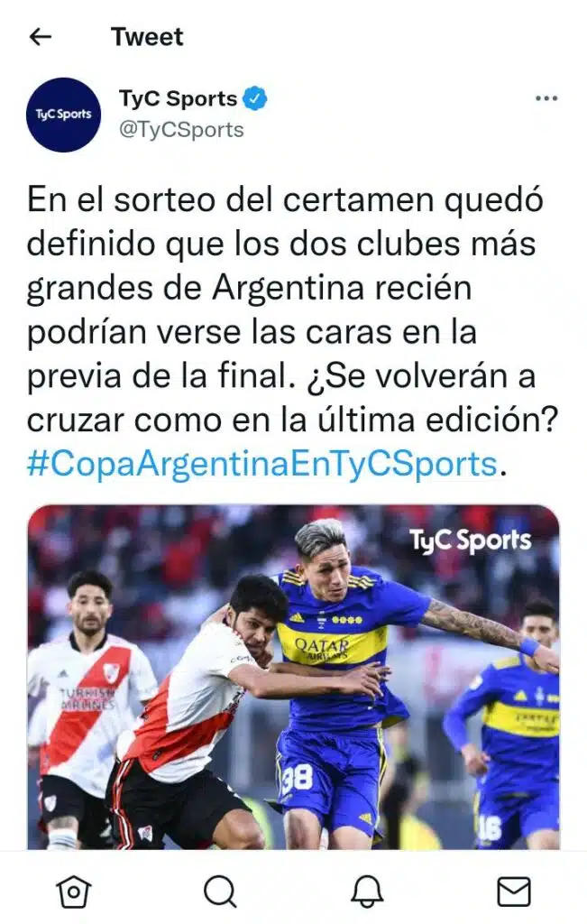Open the River vs Boca match photo

tap(293, 677)
